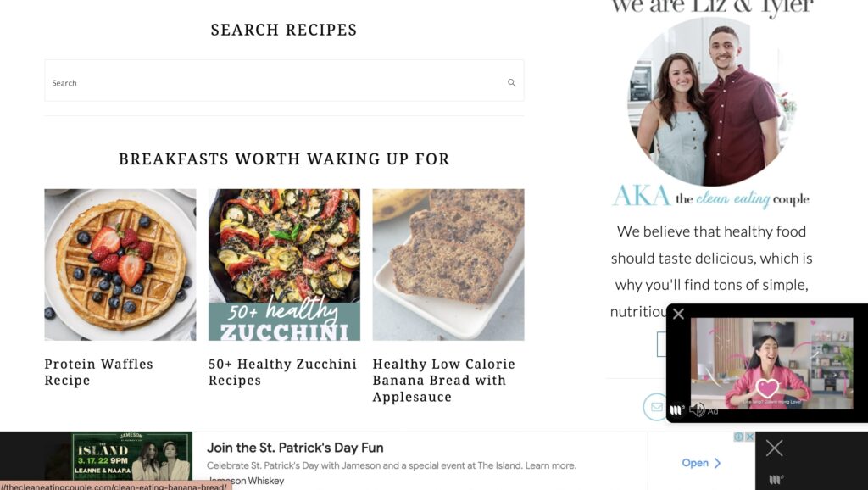This screenshot has width=868, height=490.
Task: Open the Protein Waffles Recipe link
Action: (99, 372)
